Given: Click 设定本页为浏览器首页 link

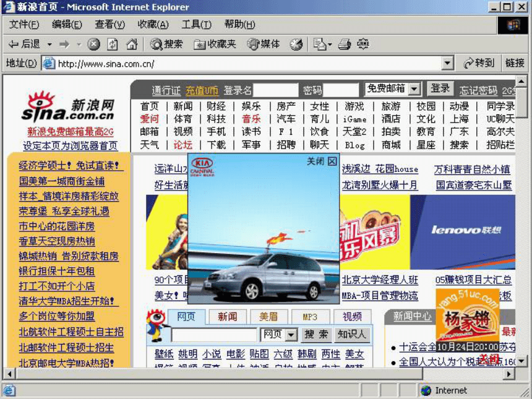Looking at the screenshot, I should [x=71, y=146].
